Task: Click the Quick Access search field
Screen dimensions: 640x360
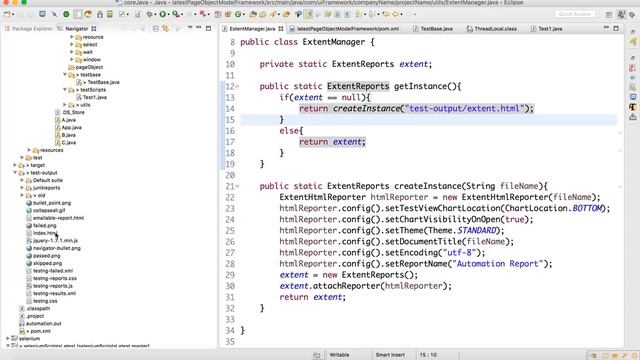Action: (x=574, y=14)
